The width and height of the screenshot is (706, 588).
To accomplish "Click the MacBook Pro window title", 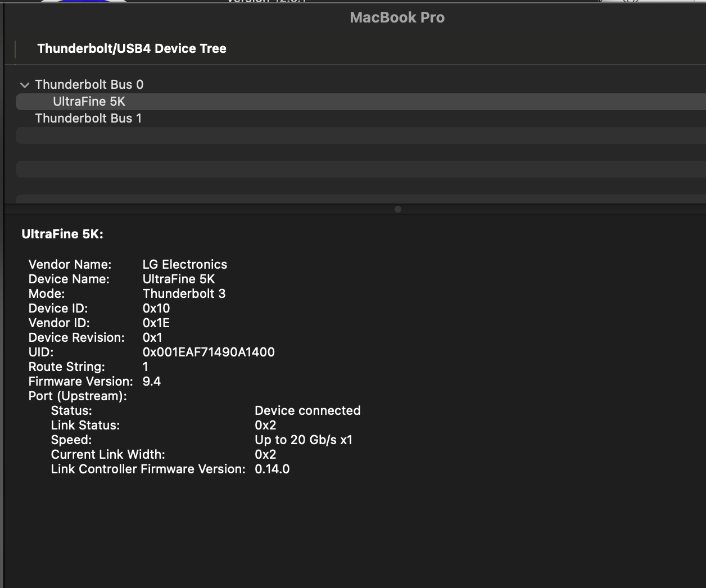I will (397, 17).
